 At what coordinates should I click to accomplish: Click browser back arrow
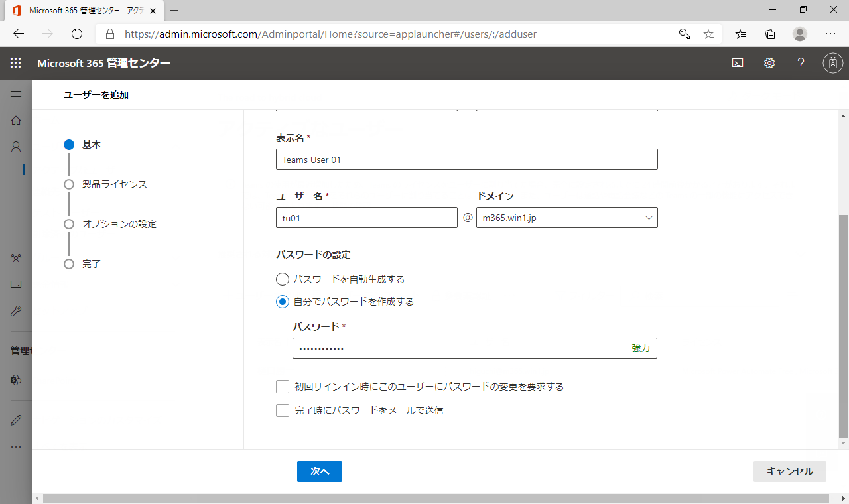pos(19,34)
